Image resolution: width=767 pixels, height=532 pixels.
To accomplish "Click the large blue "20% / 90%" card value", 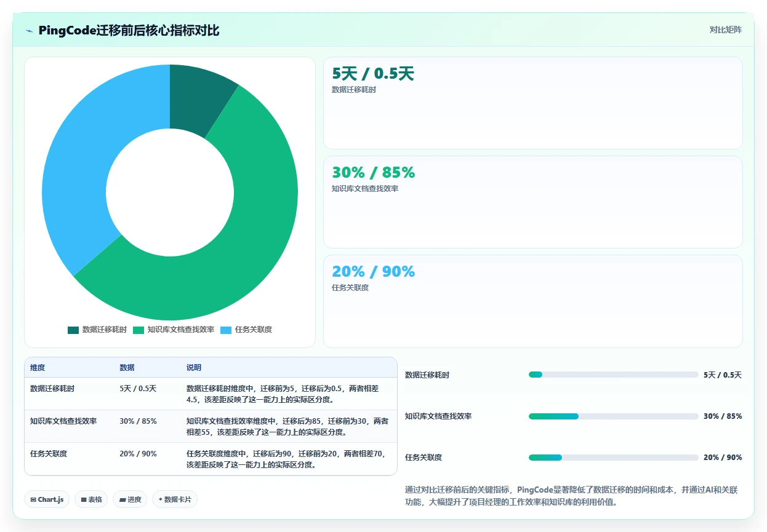I will pyautogui.click(x=373, y=271).
